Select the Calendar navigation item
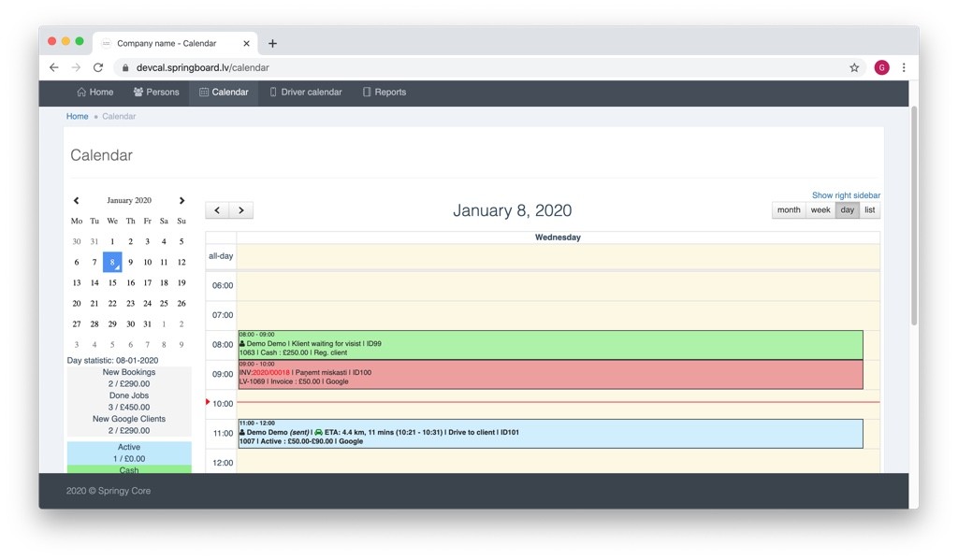 [x=224, y=93]
